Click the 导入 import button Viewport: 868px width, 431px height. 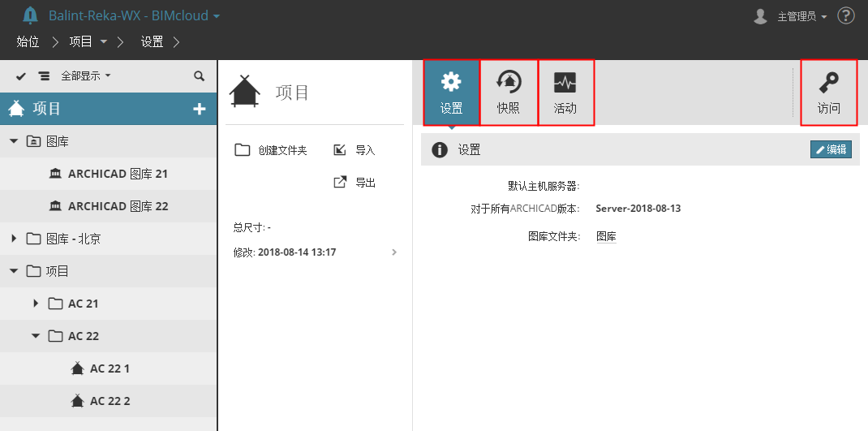coord(355,150)
